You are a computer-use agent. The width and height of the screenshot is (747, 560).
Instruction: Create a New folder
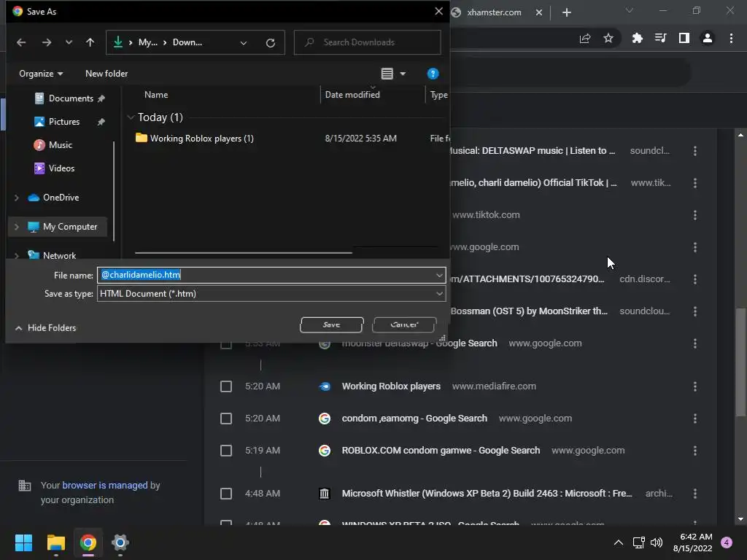pos(107,74)
